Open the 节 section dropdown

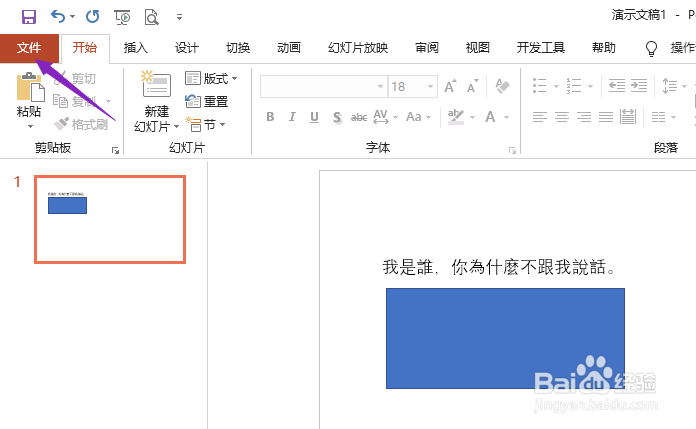(x=206, y=125)
